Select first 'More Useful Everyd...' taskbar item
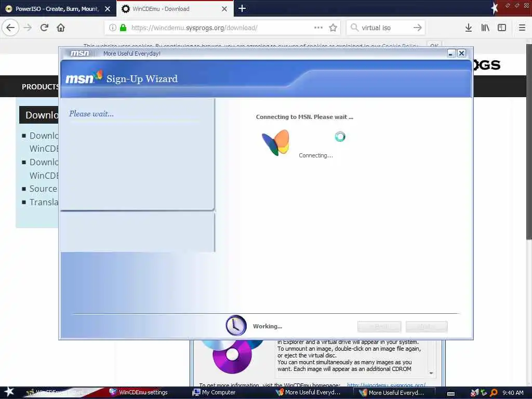The image size is (532, 399). [308, 392]
